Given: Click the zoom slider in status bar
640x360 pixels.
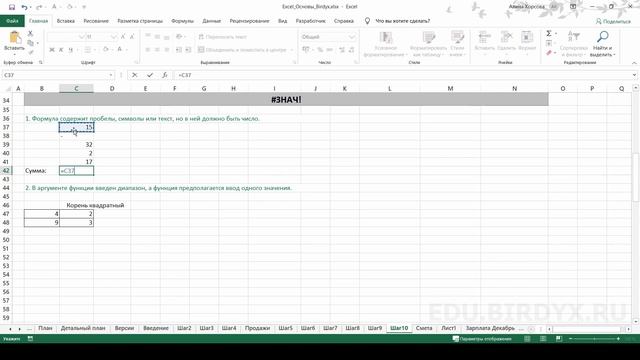Looking at the screenshot, I should [594, 339].
